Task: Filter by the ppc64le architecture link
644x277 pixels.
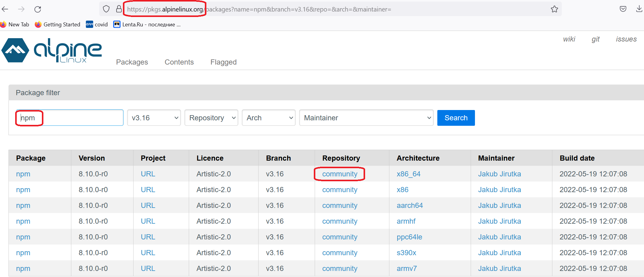Action: pyautogui.click(x=409, y=237)
